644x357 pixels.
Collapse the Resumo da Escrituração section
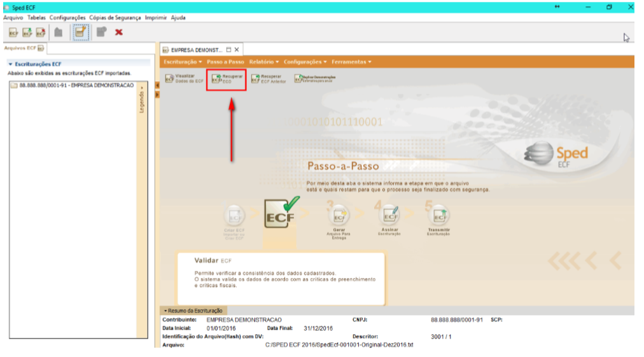click(x=165, y=311)
